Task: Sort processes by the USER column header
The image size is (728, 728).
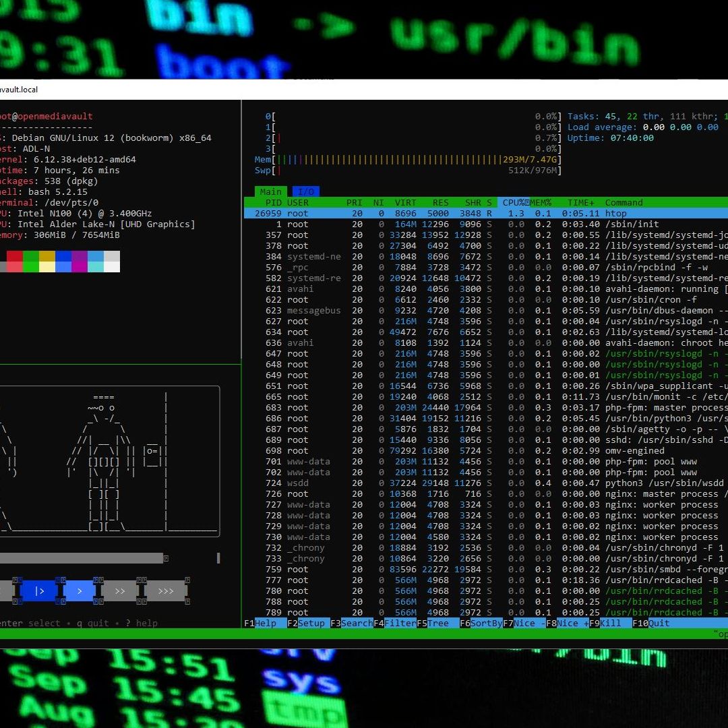Action: tap(298, 202)
